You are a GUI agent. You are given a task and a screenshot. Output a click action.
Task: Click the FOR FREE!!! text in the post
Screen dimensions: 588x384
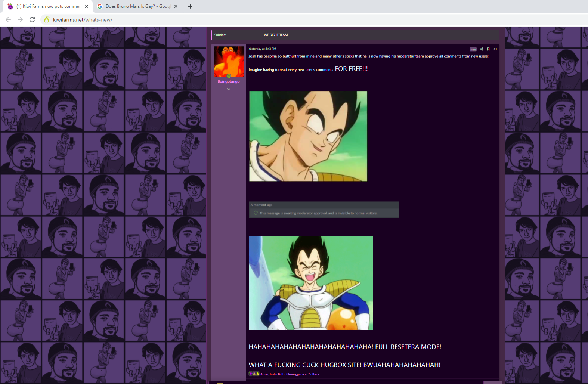pyautogui.click(x=351, y=69)
